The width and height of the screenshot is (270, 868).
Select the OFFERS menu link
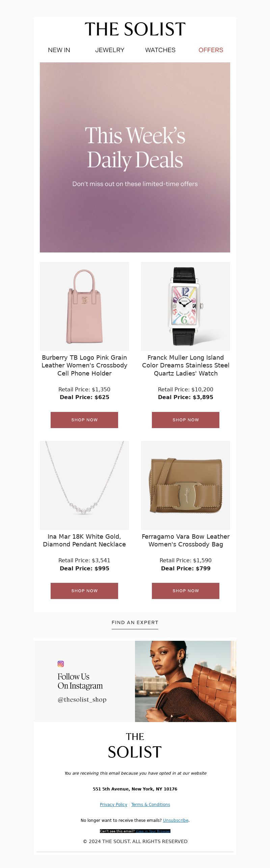click(211, 50)
